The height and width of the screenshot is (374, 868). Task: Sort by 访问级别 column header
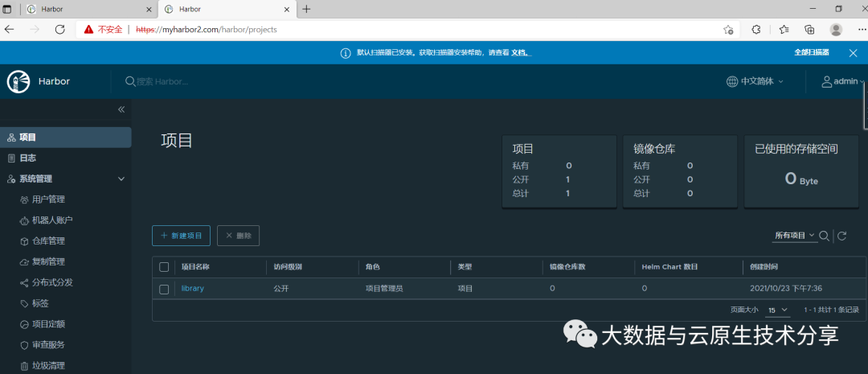288,267
